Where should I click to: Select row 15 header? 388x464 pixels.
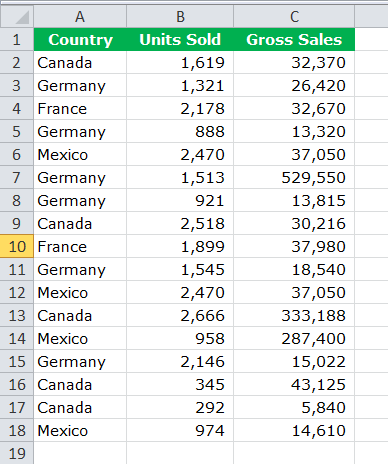17,361
